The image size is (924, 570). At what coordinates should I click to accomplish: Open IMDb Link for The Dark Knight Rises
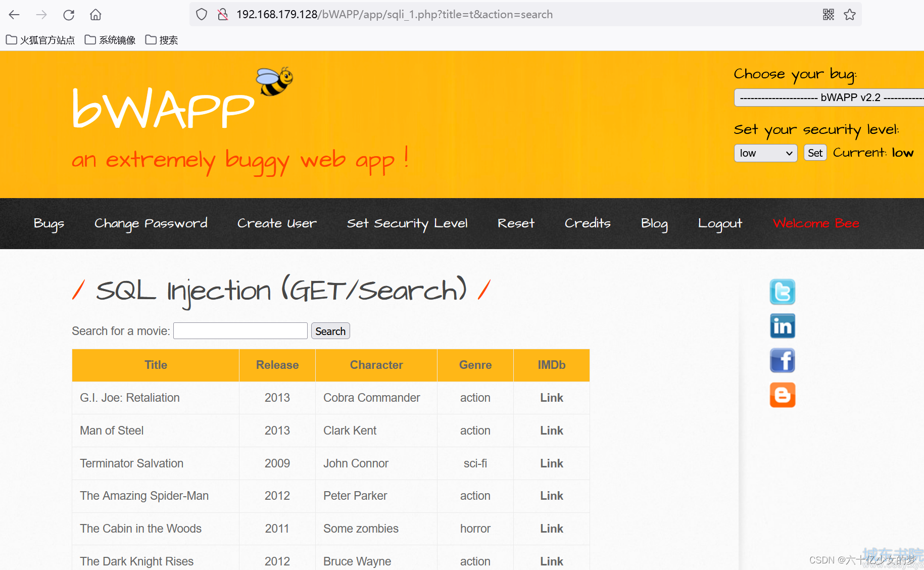point(552,562)
